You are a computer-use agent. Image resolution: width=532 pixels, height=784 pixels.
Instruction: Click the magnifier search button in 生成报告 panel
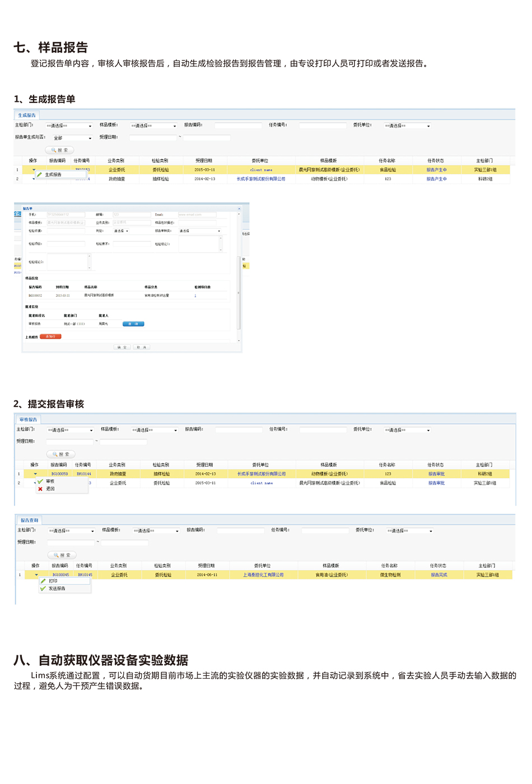click(x=60, y=150)
